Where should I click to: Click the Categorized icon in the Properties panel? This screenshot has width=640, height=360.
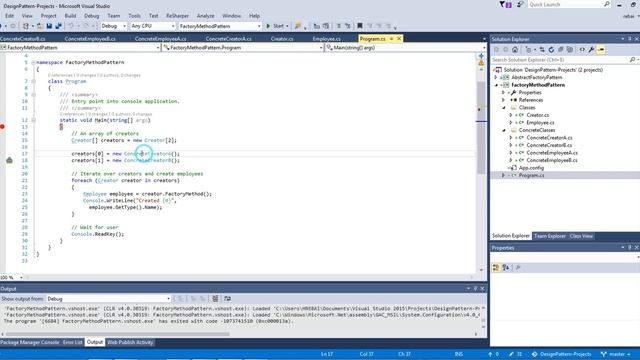pos(496,267)
